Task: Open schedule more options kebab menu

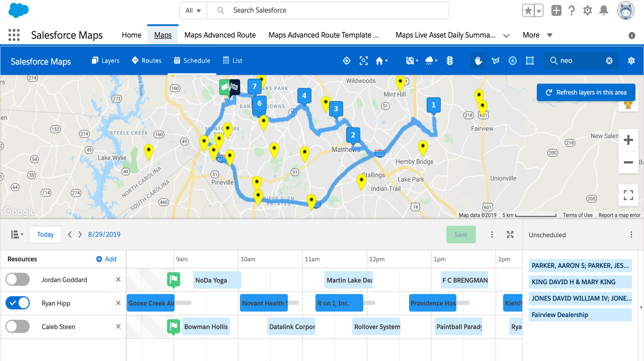Action: (x=492, y=234)
